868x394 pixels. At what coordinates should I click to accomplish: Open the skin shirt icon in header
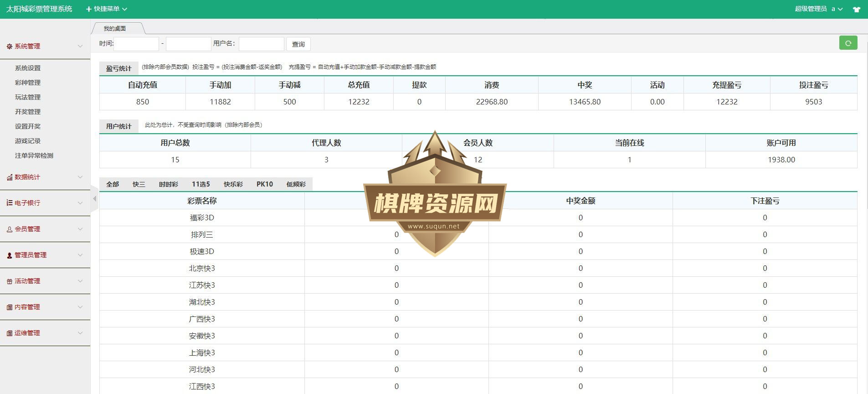tap(856, 9)
